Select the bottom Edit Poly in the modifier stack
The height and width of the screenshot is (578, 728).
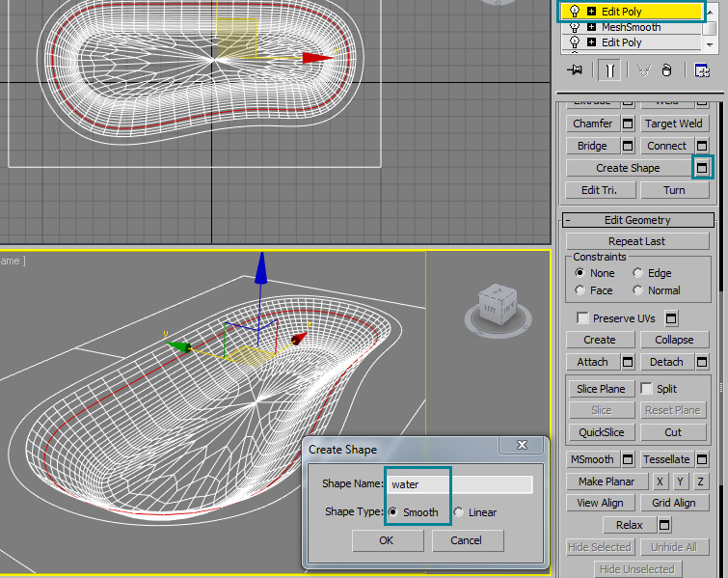(621, 42)
